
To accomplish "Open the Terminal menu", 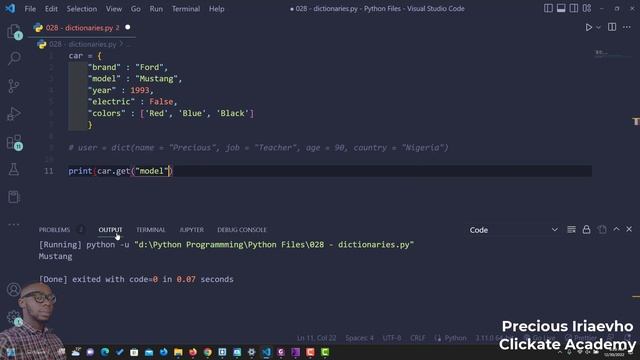I will pos(186,9).
